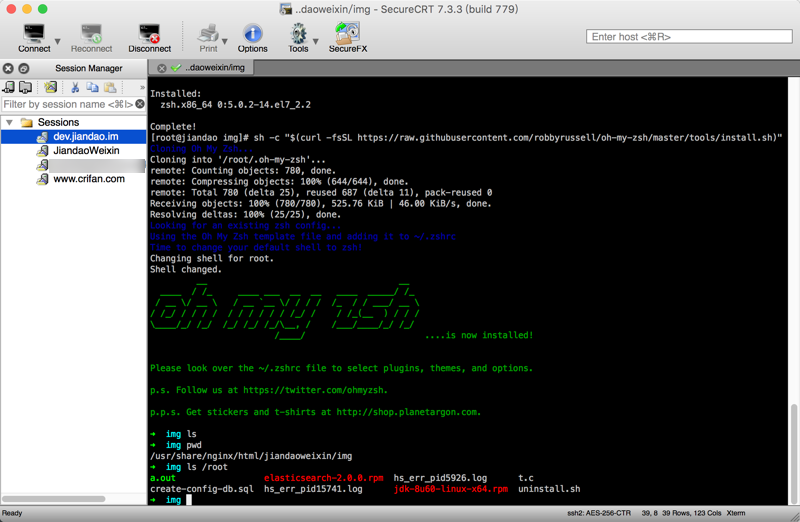
Task: Click hs_err_pid5926.log in terminal output
Action: [440, 478]
